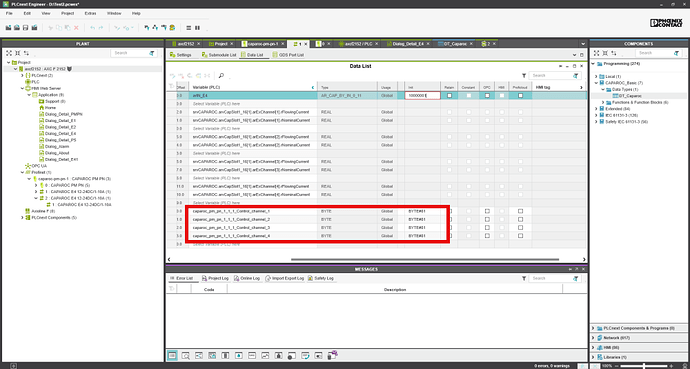Collapse the Project tree node
This screenshot has height=369, width=690.
click(8, 63)
